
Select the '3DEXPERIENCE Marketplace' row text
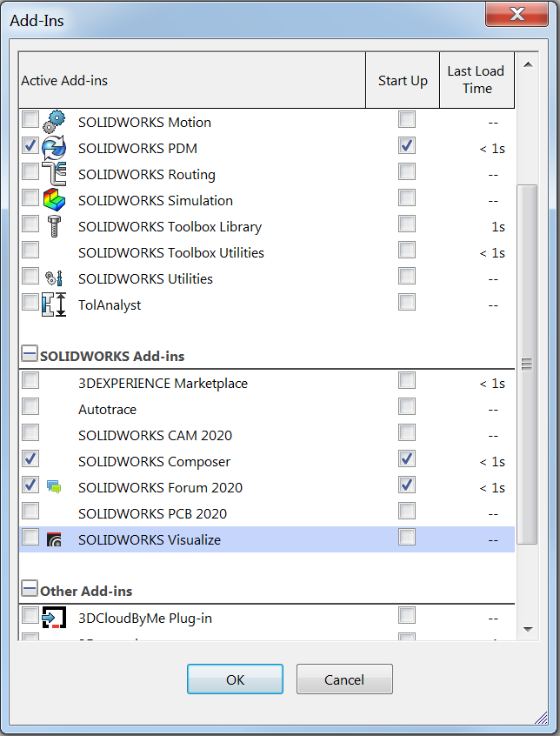[163, 384]
